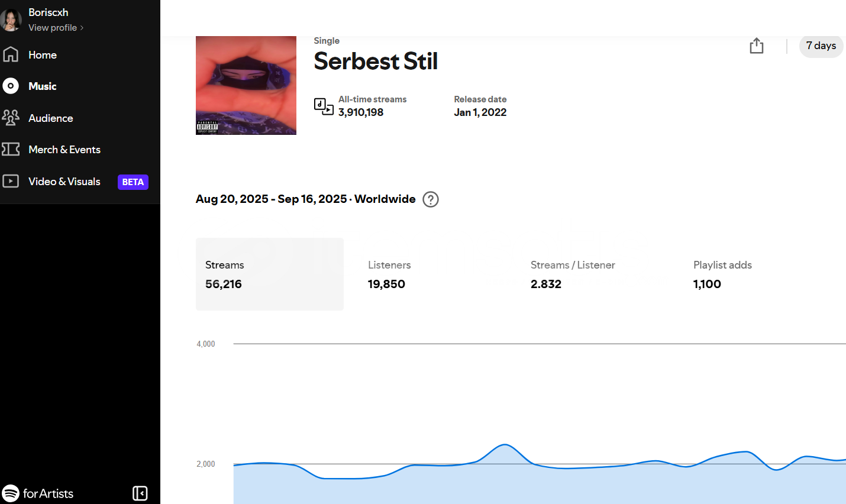Select the Streams metric card
The width and height of the screenshot is (846, 504).
click(x=270, y=274)
